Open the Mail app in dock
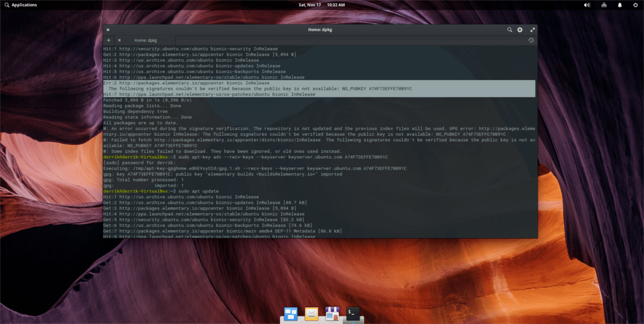The image size is (644, 324). tap(312, 313)
